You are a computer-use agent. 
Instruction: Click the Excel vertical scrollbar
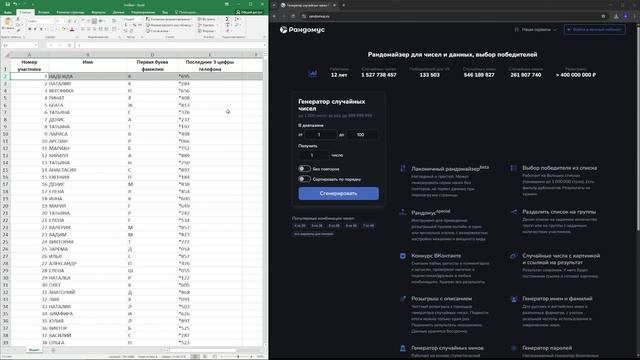coord(265,200)
